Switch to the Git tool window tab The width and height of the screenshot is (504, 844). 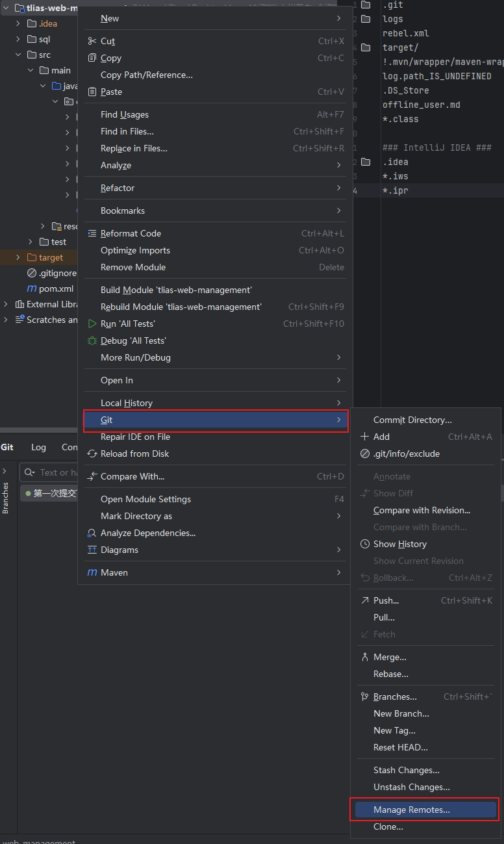click(x=7, y=447)
